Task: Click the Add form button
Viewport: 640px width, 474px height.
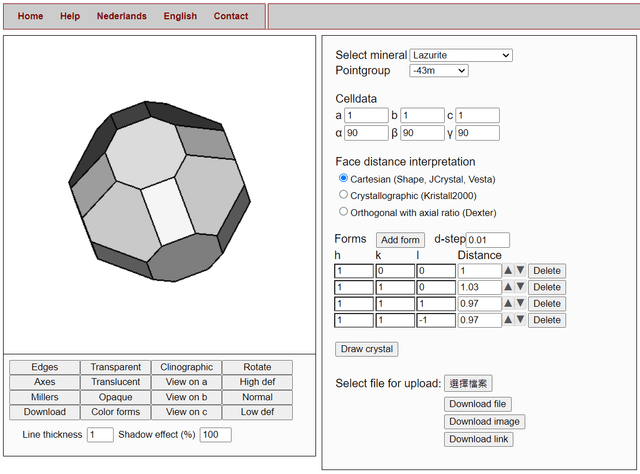Action: [x=401, y=240]
